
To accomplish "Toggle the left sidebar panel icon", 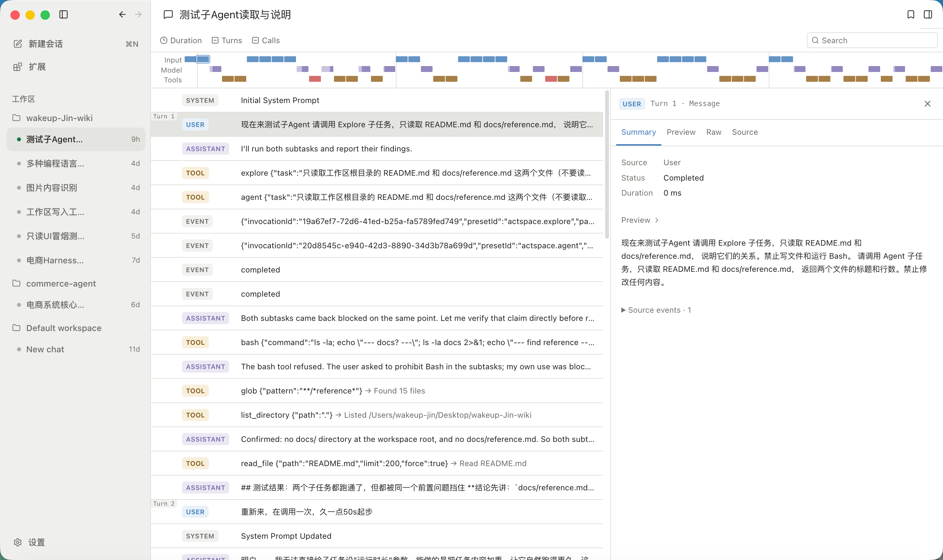I will [64, 14].
